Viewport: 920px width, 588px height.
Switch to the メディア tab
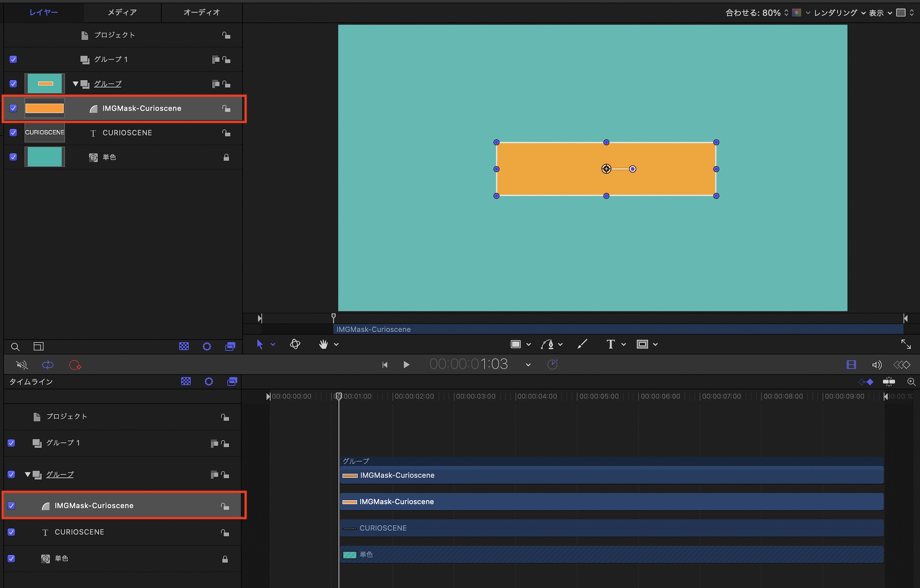click(x=122, y=12)
